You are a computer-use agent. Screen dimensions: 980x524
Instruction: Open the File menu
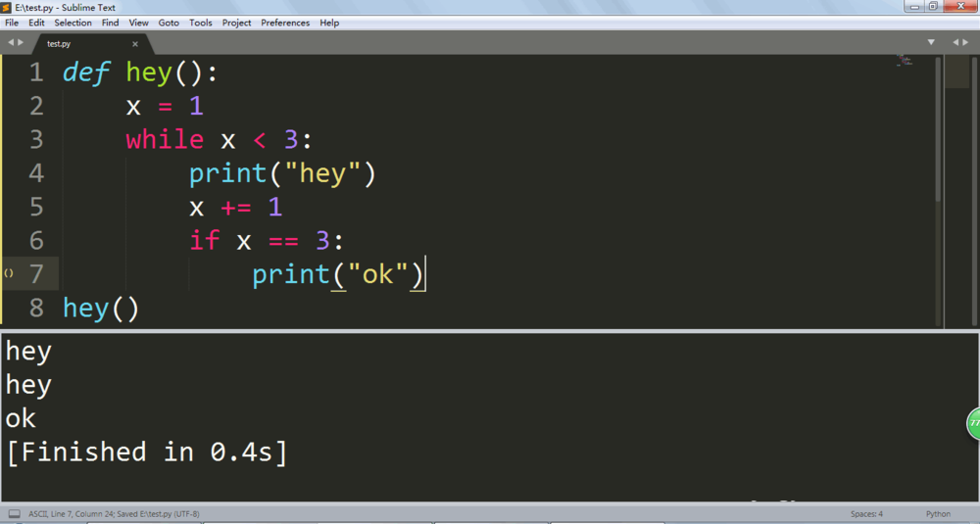[x=12, y=23]
